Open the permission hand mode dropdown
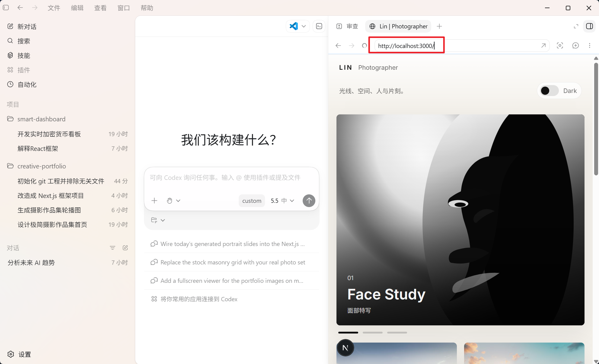Viewport: 599px width, 364px height. (174, 201)
